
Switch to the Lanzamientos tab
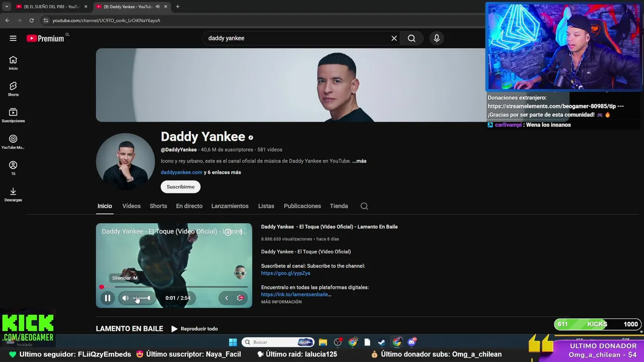[x=230, y=206]
